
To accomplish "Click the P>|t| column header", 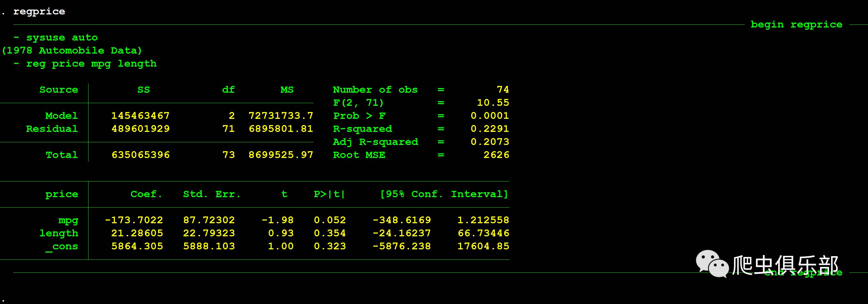I will pos(329,194).
